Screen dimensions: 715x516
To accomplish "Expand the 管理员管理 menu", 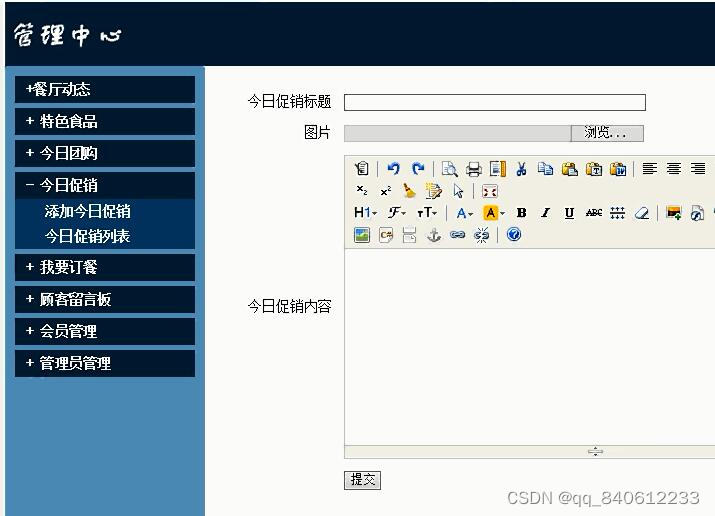I will [105, 363].
